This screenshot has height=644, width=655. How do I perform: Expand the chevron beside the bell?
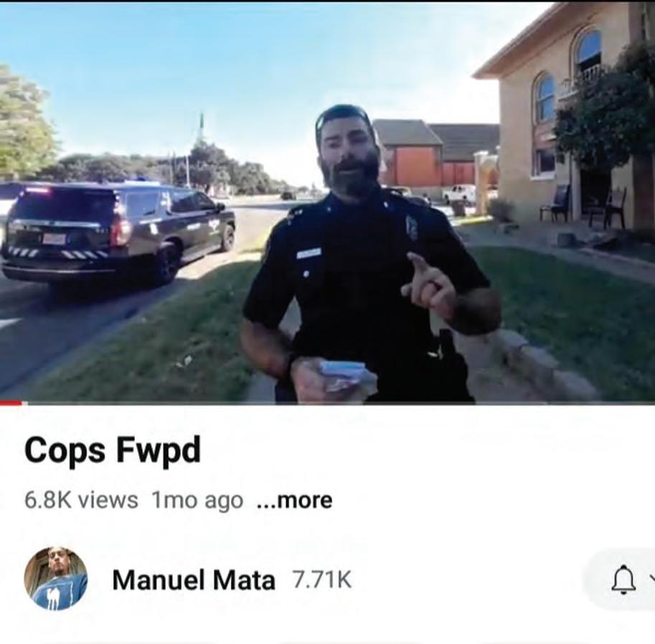[x=652, y=578]
